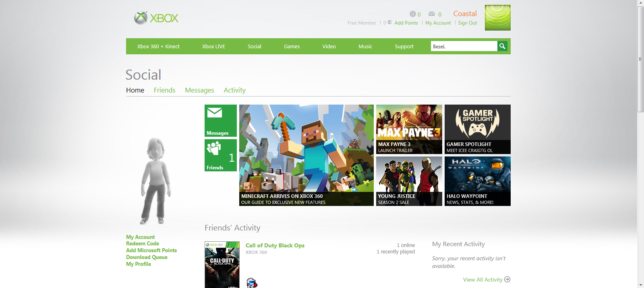Open the Young Justice Season 2 Sale tile
644x288 pixels.
point(409,181)
